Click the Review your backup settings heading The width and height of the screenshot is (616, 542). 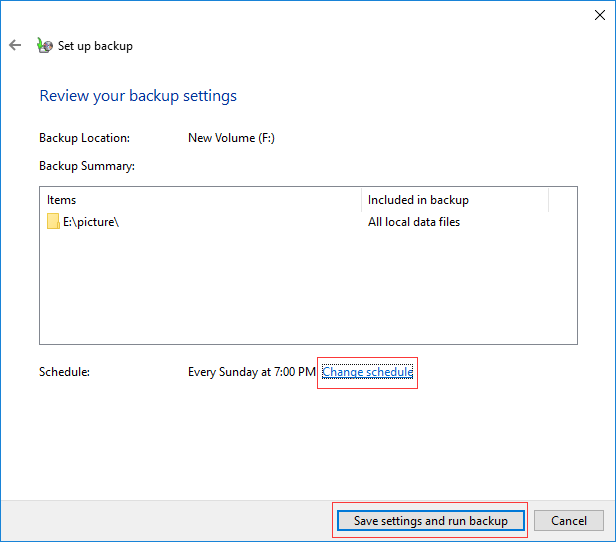click(138, 96)
